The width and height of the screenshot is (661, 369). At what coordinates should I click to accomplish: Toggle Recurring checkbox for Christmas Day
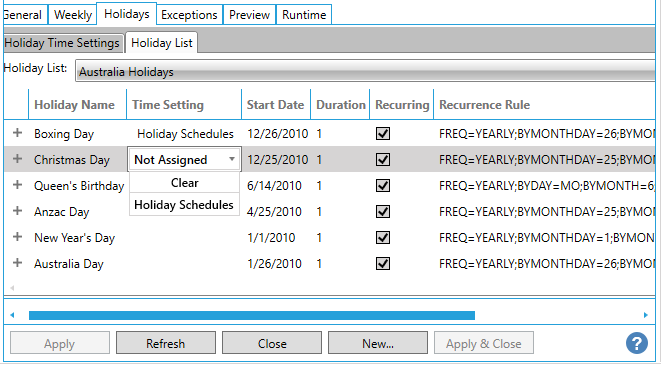click(383, 160)
